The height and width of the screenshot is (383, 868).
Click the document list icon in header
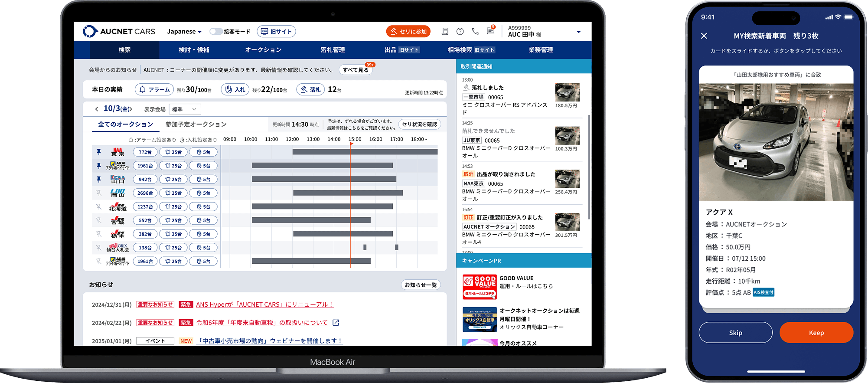coord(445,31)
